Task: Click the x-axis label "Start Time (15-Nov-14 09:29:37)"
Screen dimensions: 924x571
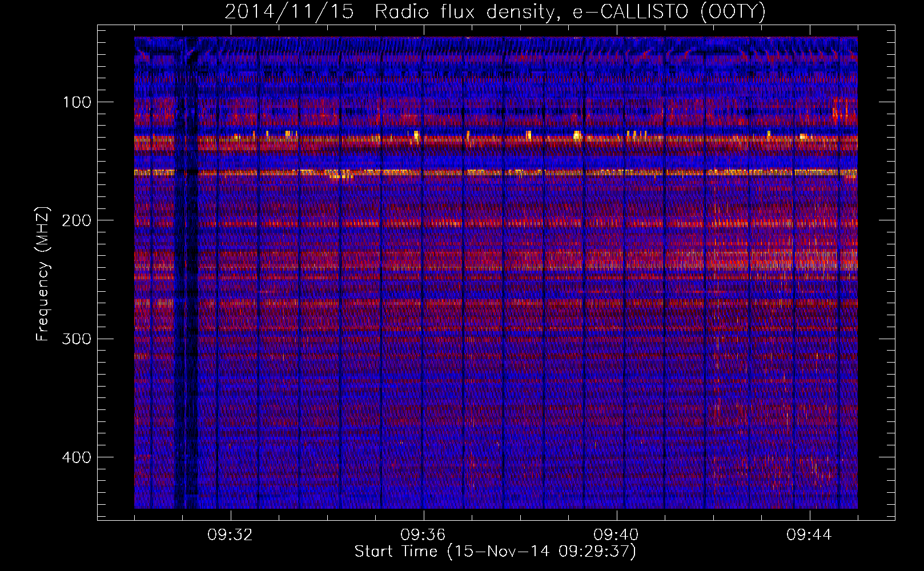Action: click(x=495, y=552)
